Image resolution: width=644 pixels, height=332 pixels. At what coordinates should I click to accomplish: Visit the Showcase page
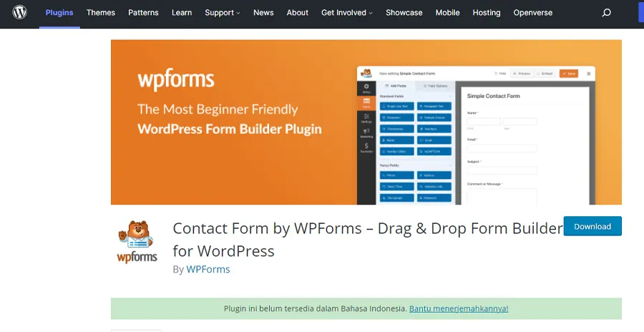tap(404, 13)
